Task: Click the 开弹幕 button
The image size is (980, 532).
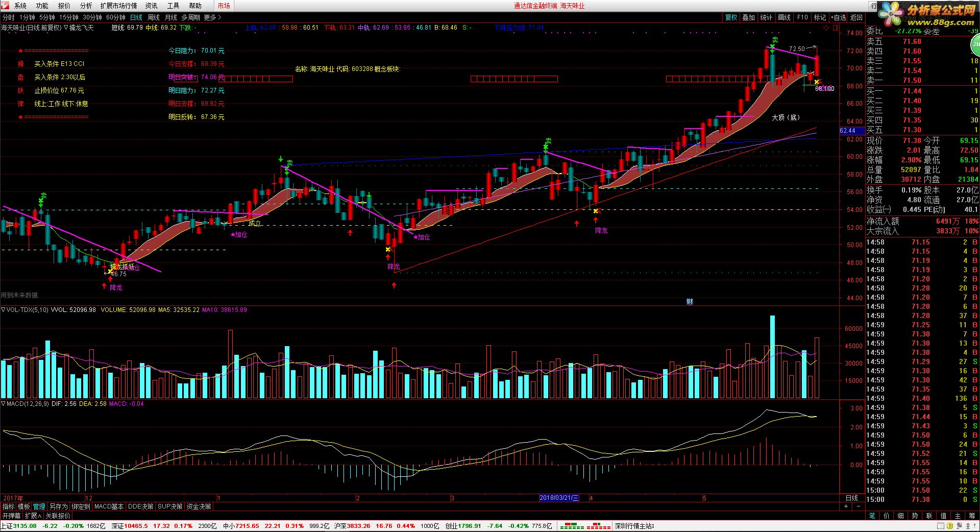Action: [x=11, y=516]
